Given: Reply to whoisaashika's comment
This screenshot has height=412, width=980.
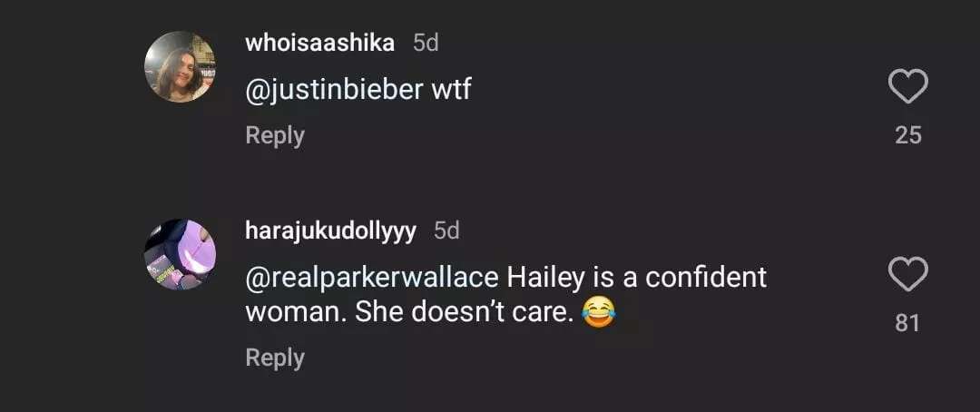Looking at the screenshot, I should coord(275,135).
